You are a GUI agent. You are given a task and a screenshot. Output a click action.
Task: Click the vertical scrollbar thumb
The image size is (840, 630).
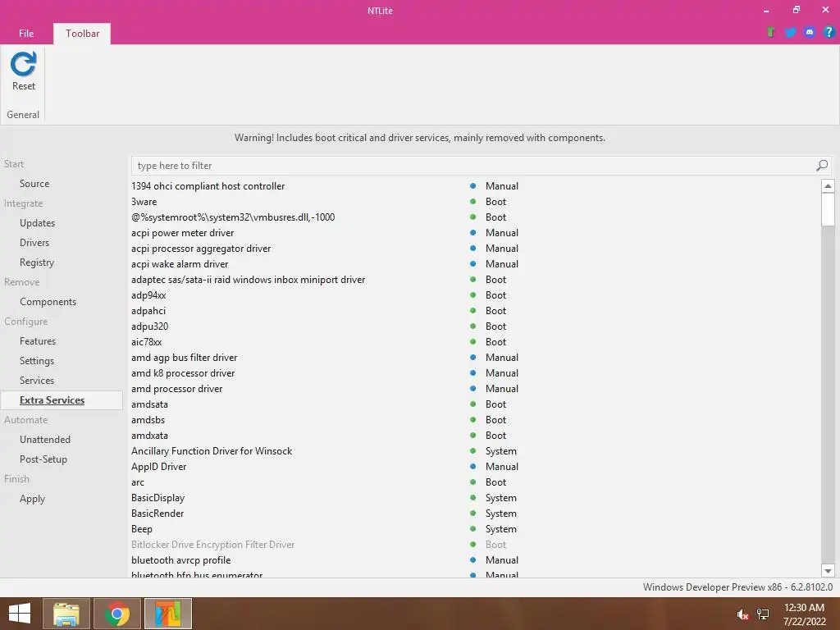(x=828, y=209)
